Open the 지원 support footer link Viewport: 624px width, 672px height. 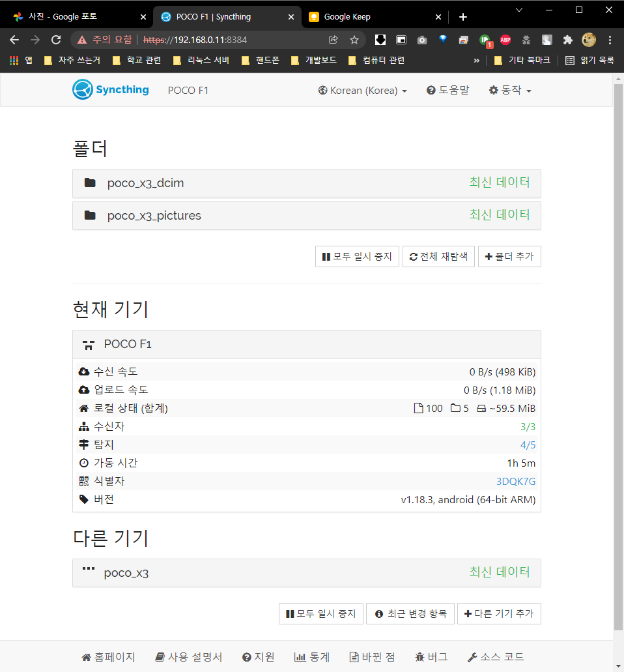258,657
